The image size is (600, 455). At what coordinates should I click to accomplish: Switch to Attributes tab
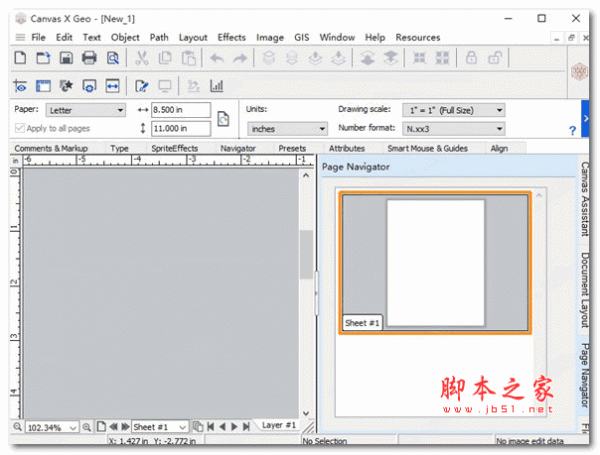[347, 148]
